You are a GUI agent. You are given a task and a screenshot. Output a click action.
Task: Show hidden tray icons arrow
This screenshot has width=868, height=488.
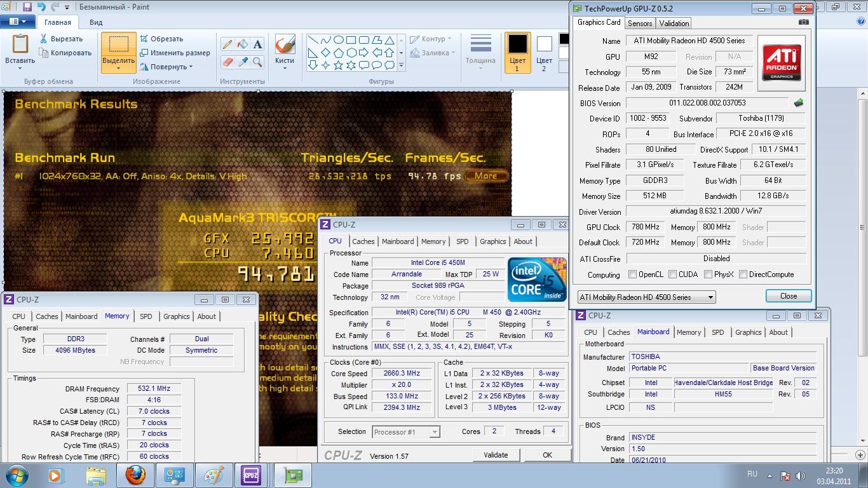point(771,475)
